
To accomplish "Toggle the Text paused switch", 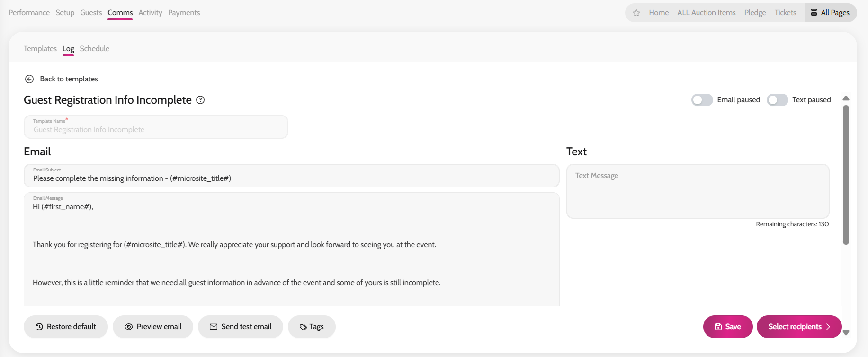I will point(777,100).
